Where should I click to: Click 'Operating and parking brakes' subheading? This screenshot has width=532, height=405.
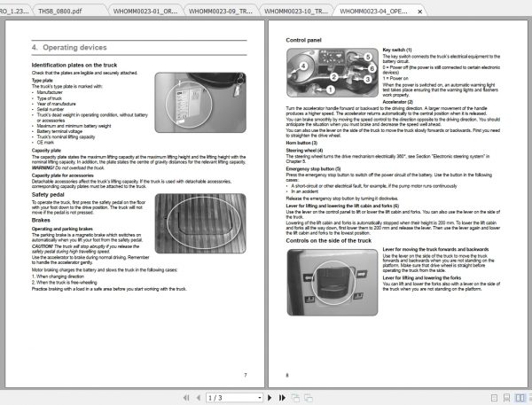(62, 229)
